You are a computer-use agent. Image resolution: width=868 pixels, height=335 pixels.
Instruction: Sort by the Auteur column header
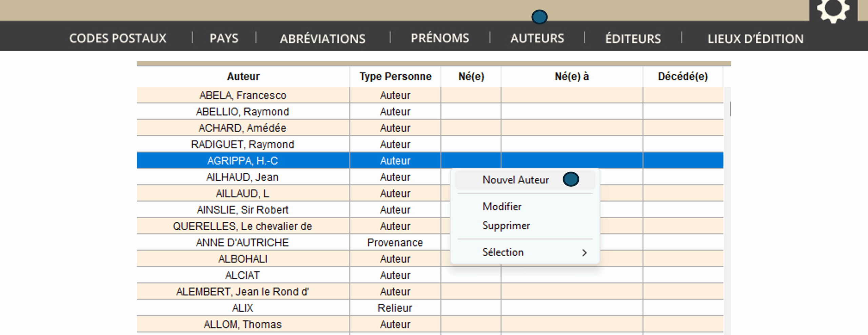click(243, 76)
